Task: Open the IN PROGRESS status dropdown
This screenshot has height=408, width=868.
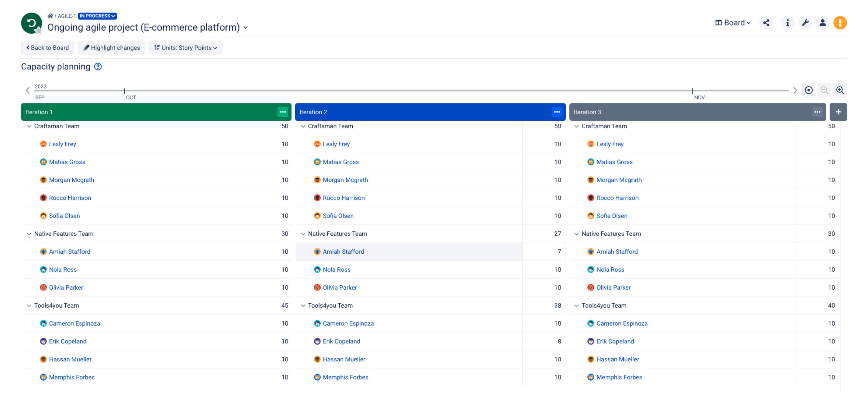Action: tap(97, 16)
